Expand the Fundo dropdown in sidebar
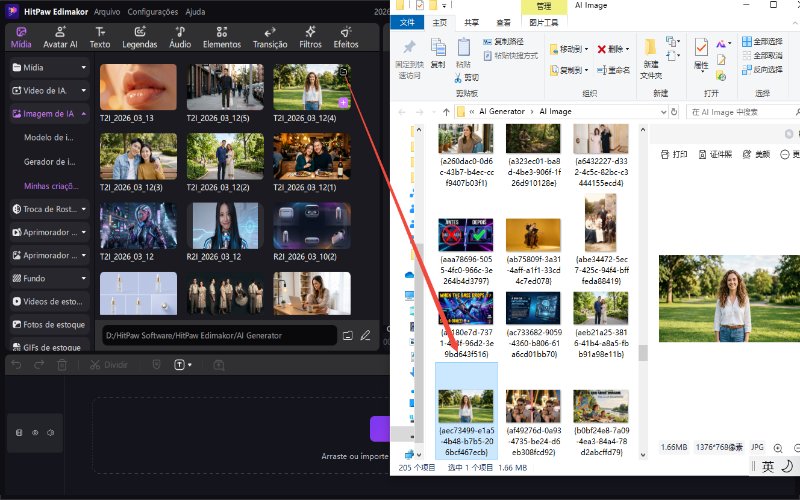The width and height of the screenshot is (800, 500). 84,278
